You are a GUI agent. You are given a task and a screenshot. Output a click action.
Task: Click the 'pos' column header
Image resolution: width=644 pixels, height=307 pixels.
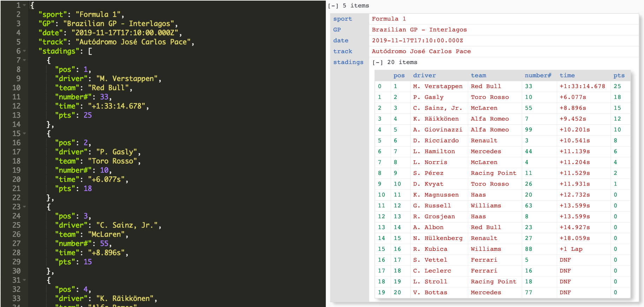pos(399,76)
